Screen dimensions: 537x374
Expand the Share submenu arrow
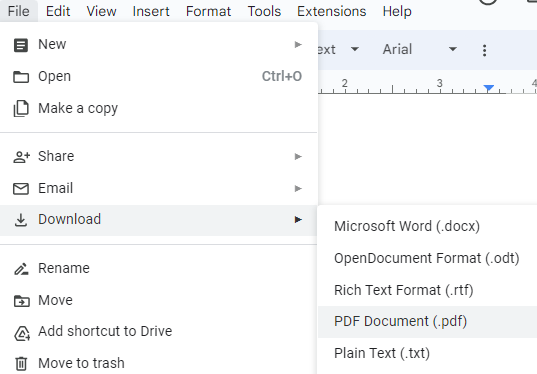(298, 157)
